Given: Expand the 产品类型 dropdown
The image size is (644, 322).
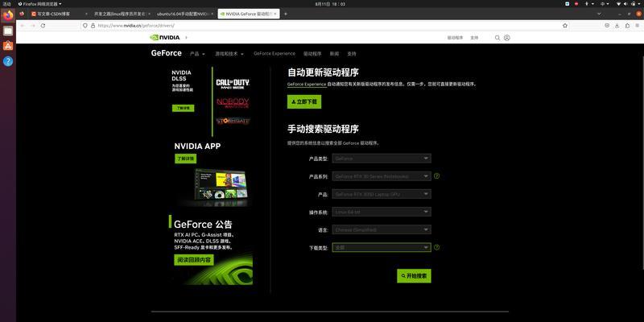Looking at the screenshot, I should point(382,158).
